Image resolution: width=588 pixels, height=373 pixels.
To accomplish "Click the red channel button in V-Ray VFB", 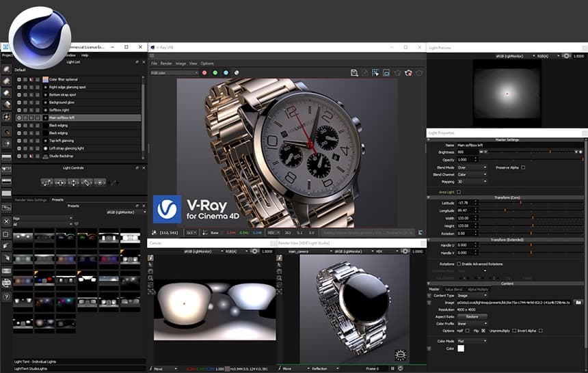I will (x=204, y=72).
